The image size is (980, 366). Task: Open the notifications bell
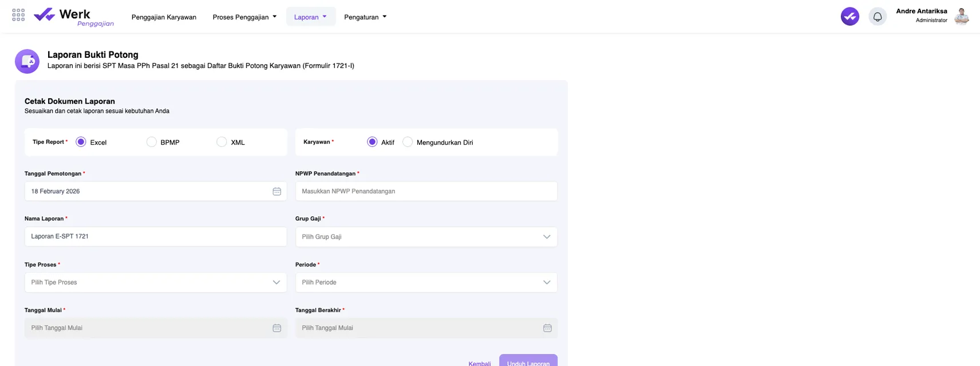pyautogui.click(x=877, y=17)
